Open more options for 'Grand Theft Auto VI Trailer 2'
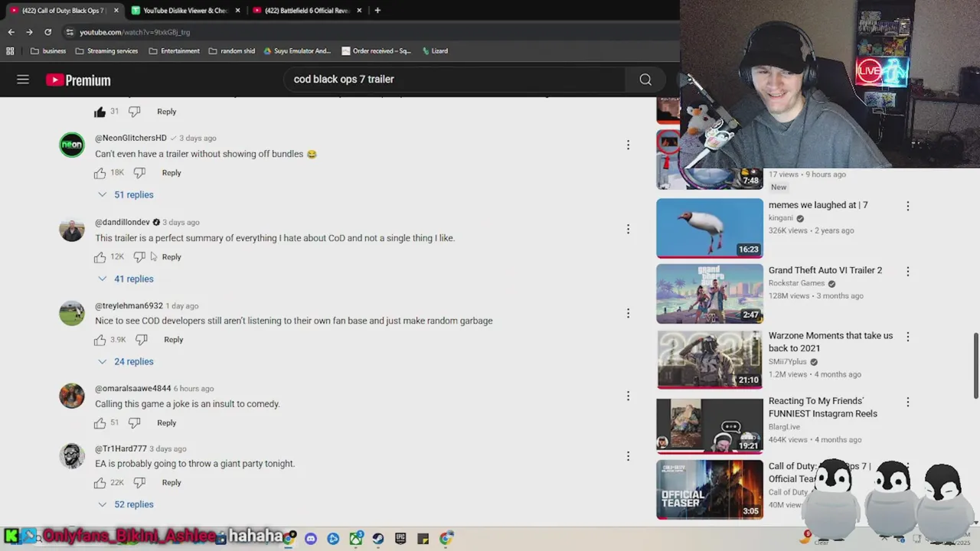980x551 pixels. [x=908, y=272]
